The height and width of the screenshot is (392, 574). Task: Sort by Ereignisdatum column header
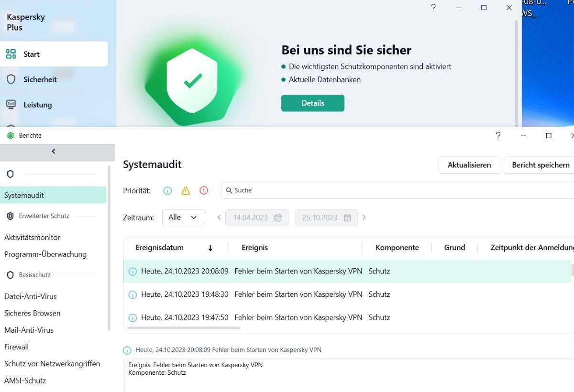[x=160, y=248]
